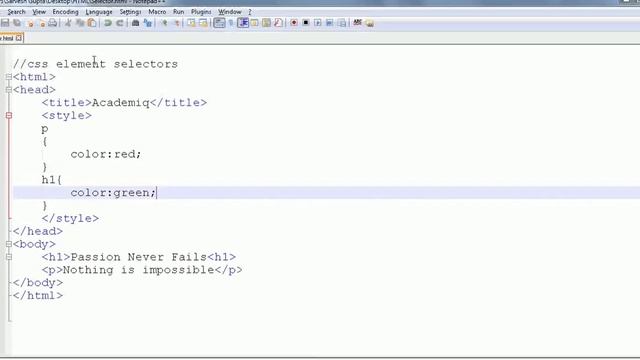Click the Paste clipboard icon

(92, 23)
